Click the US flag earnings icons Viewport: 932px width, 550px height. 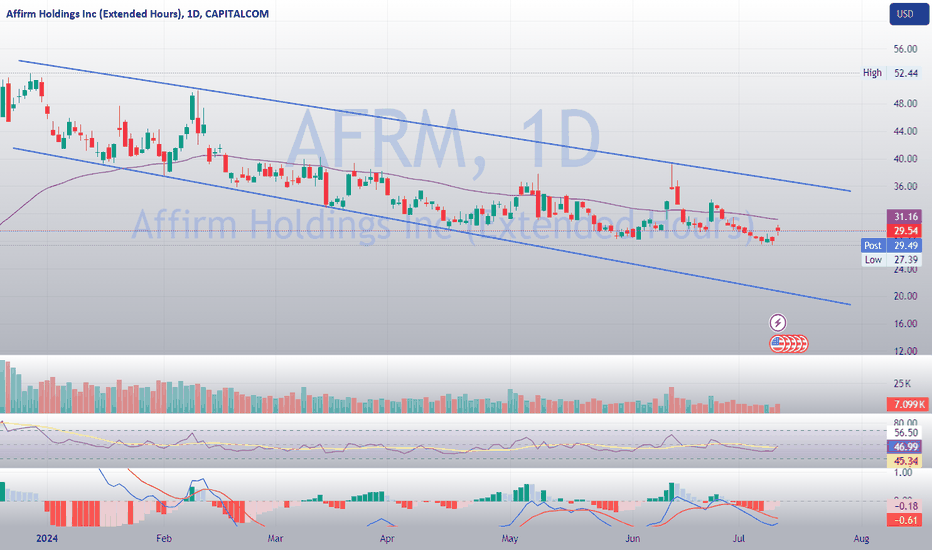(x=789, y=343)
